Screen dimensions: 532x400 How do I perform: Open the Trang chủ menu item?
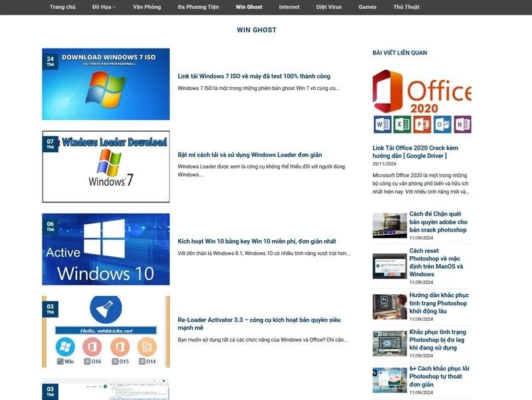tap(63, 7)
